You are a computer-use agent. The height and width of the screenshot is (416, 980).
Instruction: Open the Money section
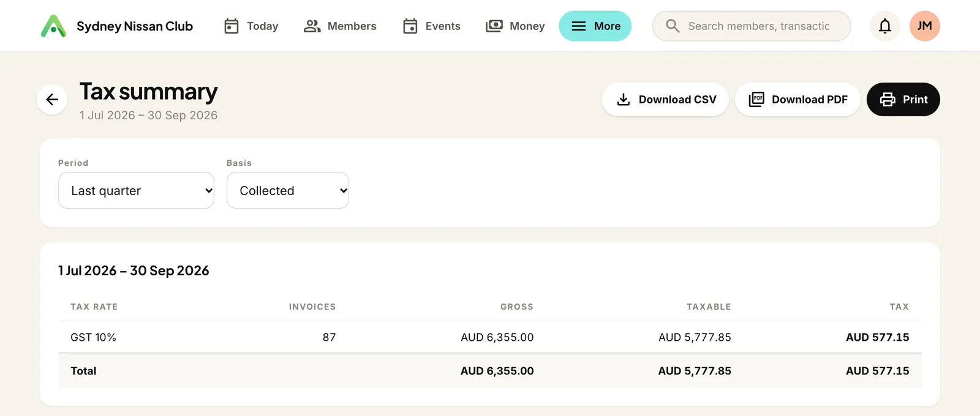pos(515,26)
